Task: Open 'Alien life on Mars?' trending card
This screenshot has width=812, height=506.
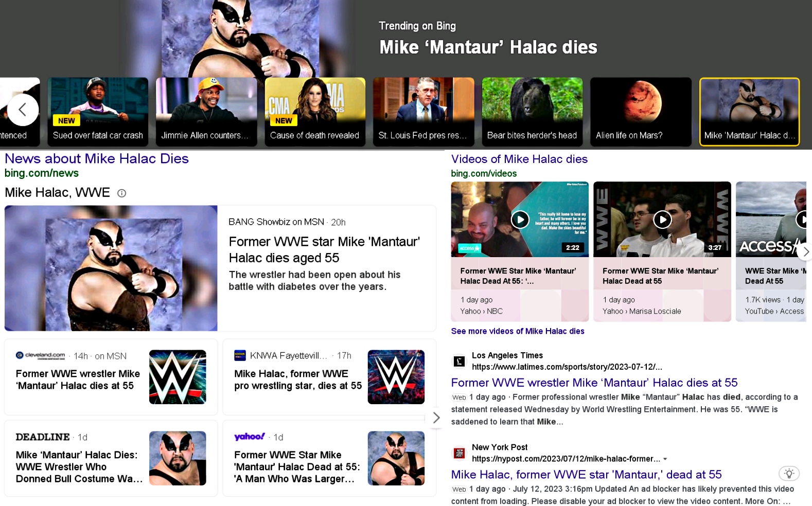Action: (641, 112)
